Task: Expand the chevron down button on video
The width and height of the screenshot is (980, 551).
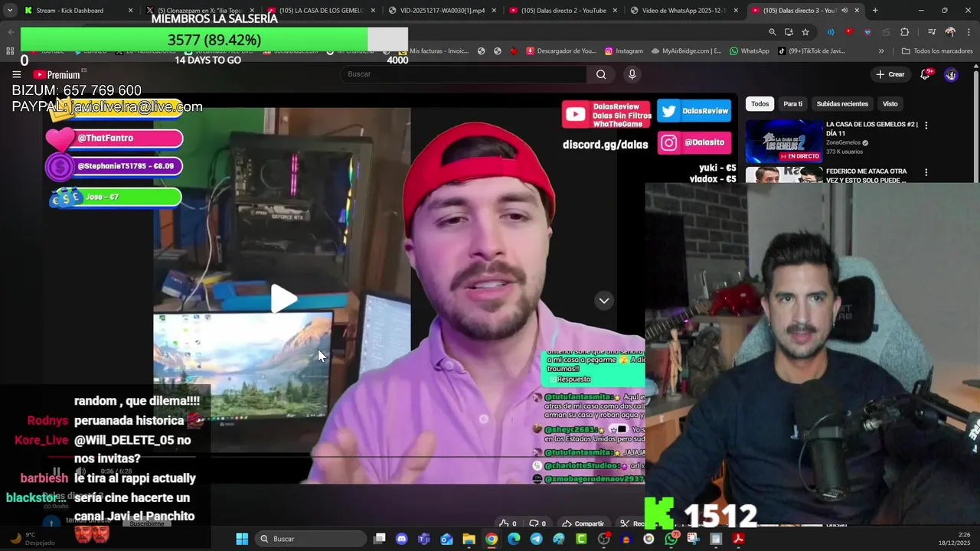Action: [604, 301]
